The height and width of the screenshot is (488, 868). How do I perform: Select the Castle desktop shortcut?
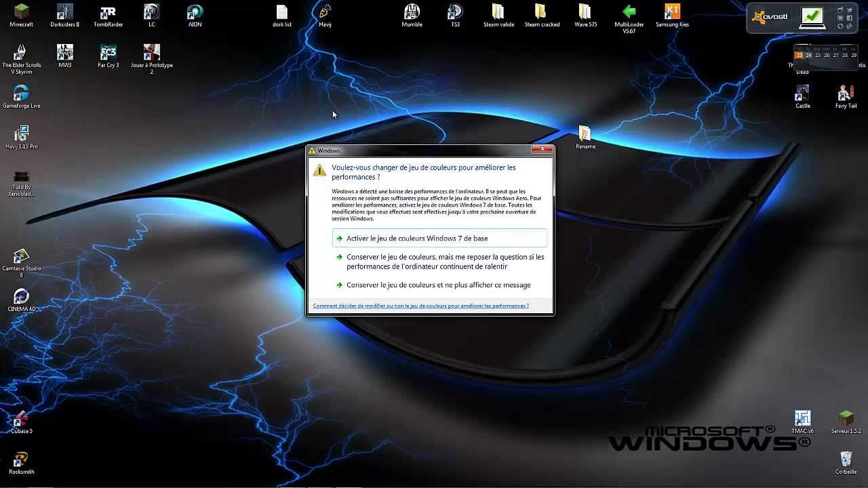tap(802, 97)
